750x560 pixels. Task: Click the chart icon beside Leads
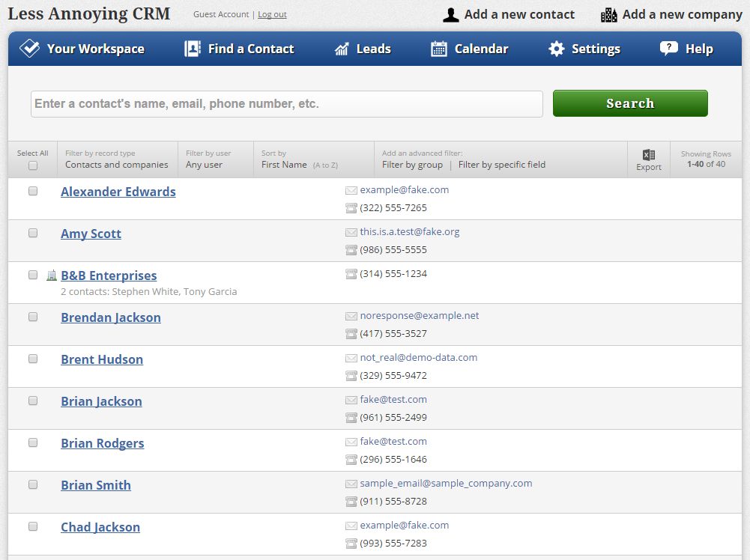coord(342,49)
